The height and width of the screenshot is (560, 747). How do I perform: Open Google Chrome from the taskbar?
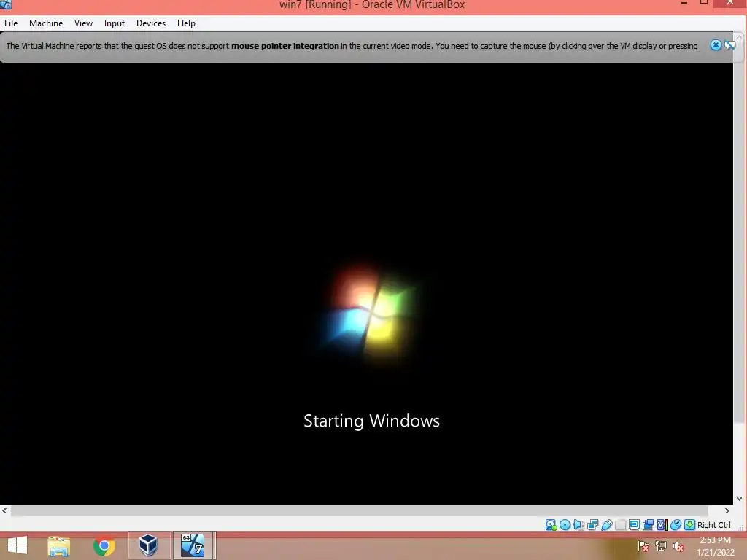(104, 545)
